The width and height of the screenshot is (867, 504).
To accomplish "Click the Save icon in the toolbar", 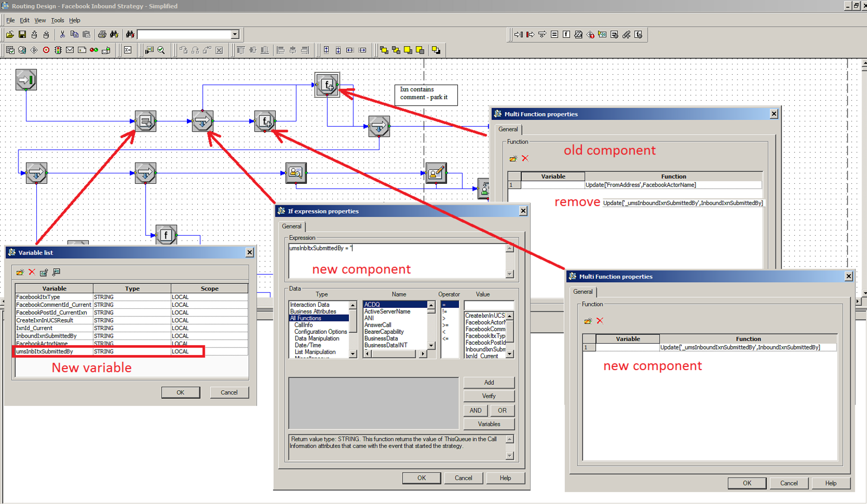I will click(x=22, y=35).
